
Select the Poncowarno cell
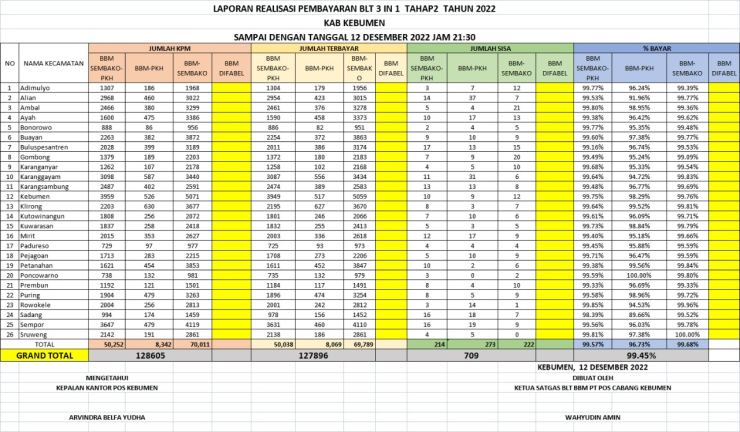coord(53,276)
